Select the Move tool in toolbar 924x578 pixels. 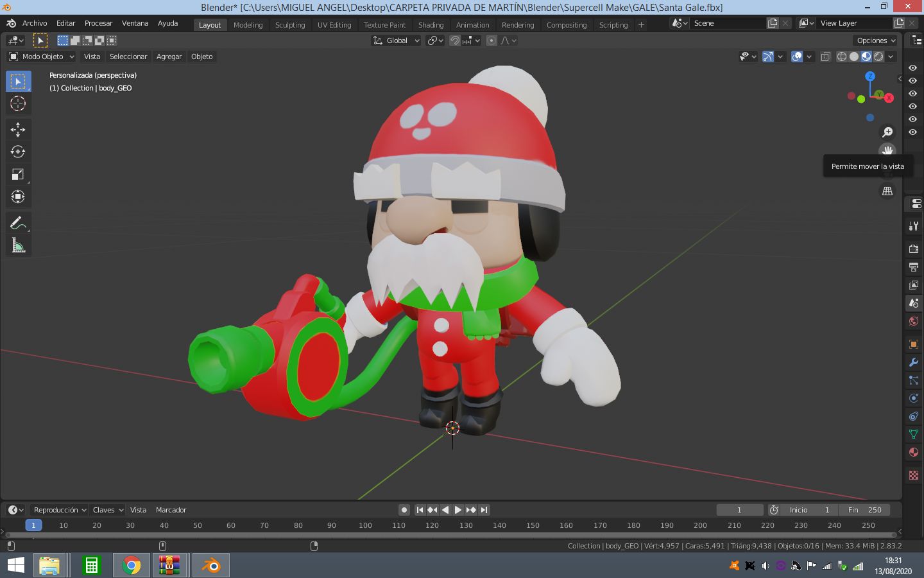tap(18, 130)
